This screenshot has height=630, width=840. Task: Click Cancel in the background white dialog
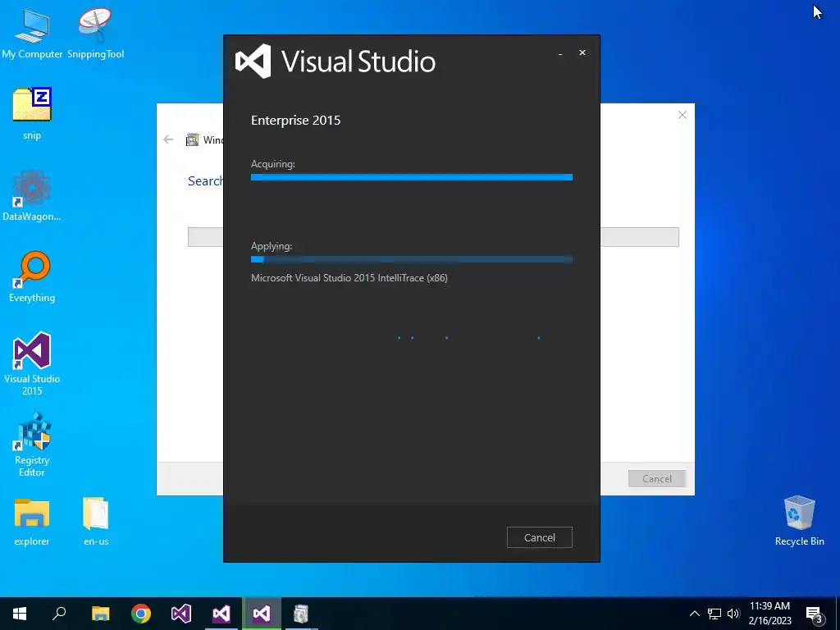click(657, 478)
